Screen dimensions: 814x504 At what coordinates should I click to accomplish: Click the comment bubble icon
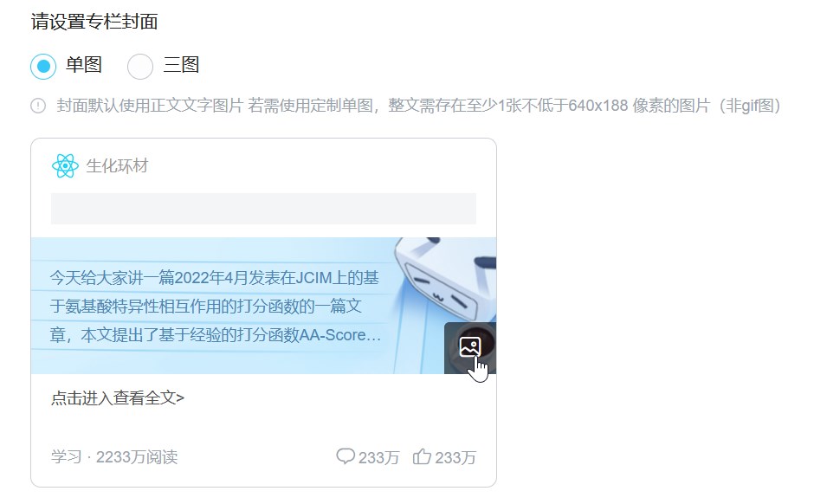pos(346,456)
